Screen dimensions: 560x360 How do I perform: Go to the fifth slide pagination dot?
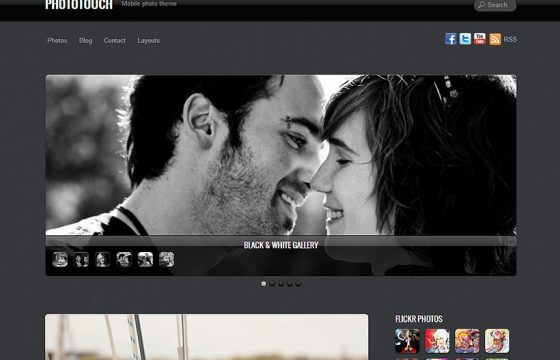pos(298,284)
